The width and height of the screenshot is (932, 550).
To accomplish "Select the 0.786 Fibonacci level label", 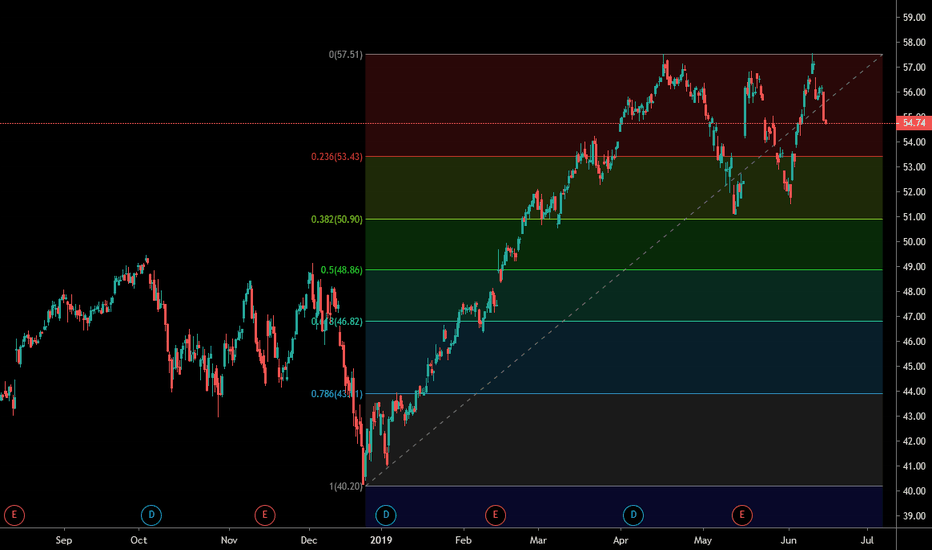I will pyautogui.click(x=336, y=394).
